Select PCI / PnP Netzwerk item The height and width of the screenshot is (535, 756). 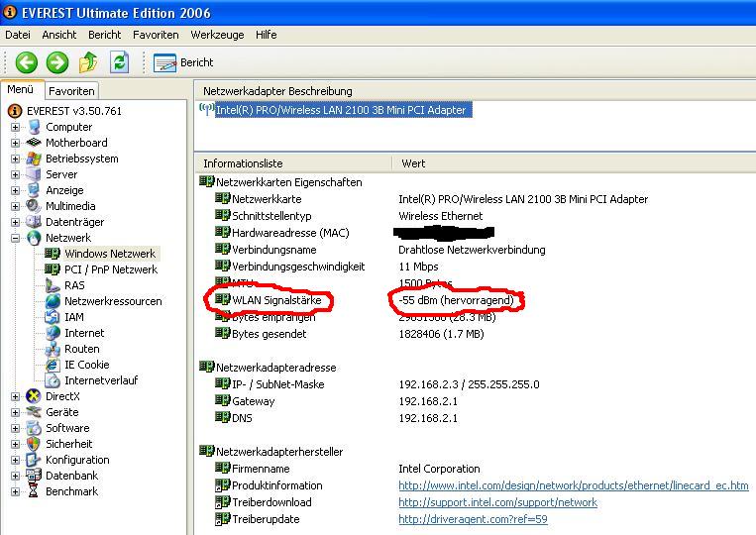[x=111, y=269]
